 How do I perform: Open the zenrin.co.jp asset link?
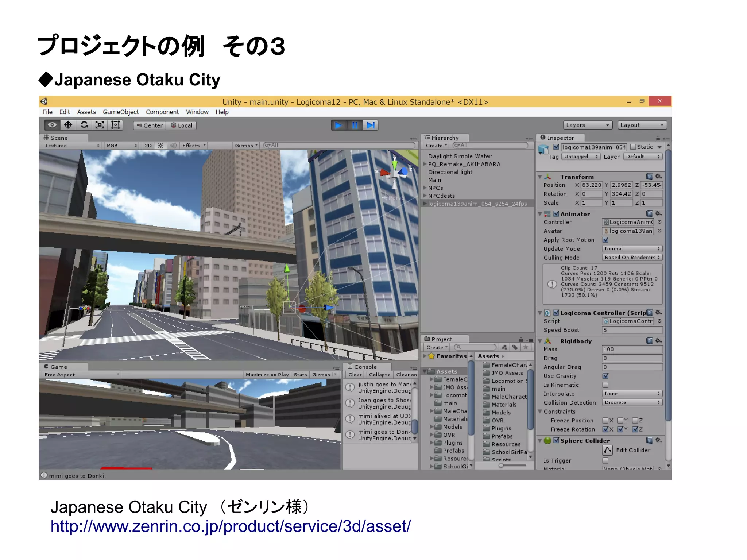tap(231, 526)
